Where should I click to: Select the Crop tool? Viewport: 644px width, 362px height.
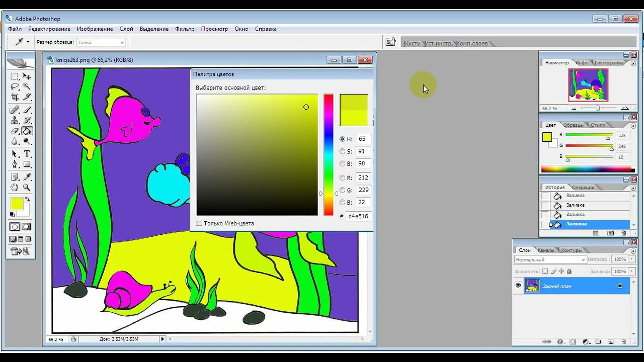pos(15,97)
